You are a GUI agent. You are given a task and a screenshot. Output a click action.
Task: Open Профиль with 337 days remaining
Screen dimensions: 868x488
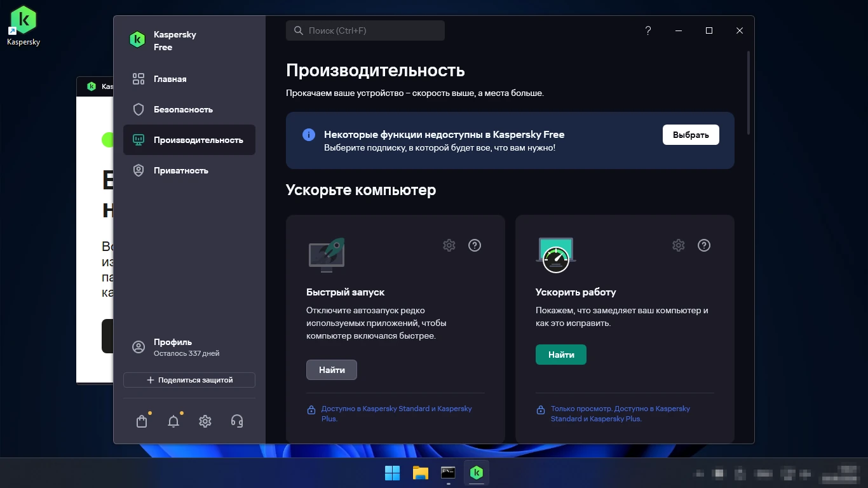[x=189, y=347]
